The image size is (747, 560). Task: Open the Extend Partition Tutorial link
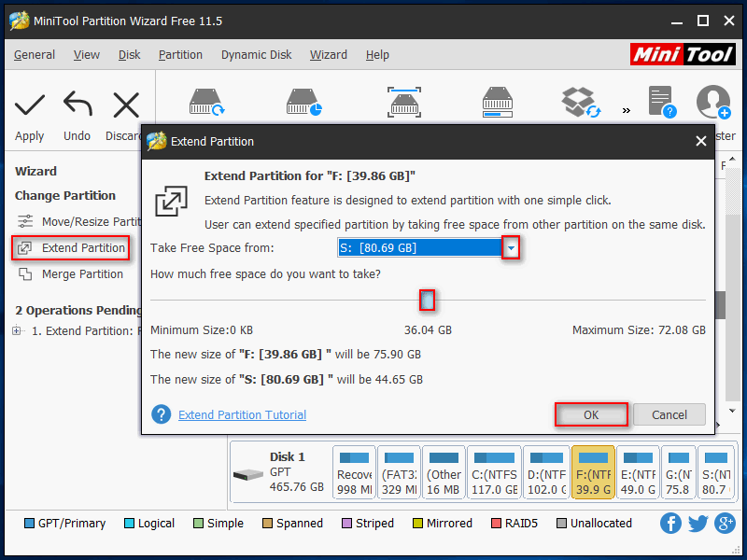coord(242,414)
